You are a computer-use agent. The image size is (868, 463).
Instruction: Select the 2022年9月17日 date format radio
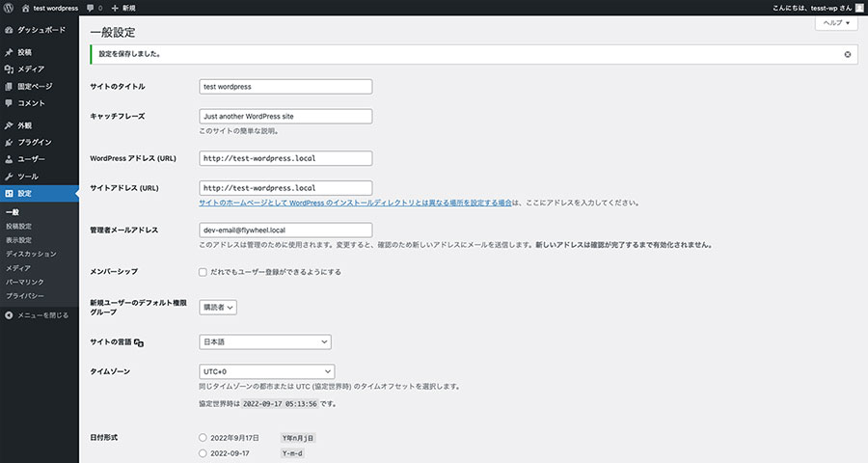coord(203,437)
